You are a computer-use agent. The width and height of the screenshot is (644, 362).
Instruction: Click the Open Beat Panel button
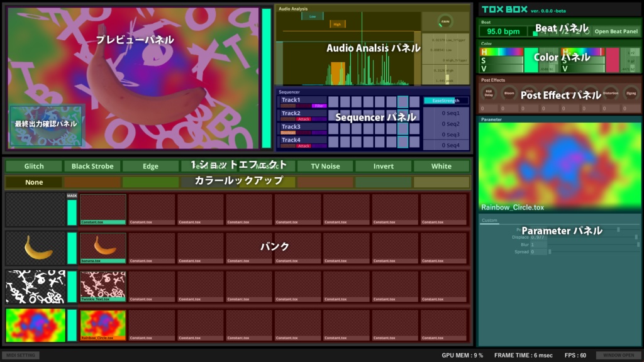pos(616,31)
